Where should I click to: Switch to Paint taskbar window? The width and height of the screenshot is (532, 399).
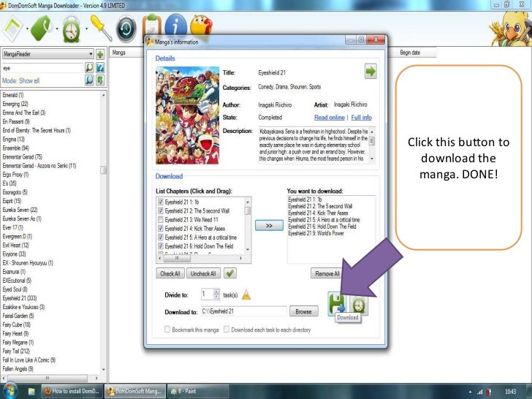coord(198,391)
